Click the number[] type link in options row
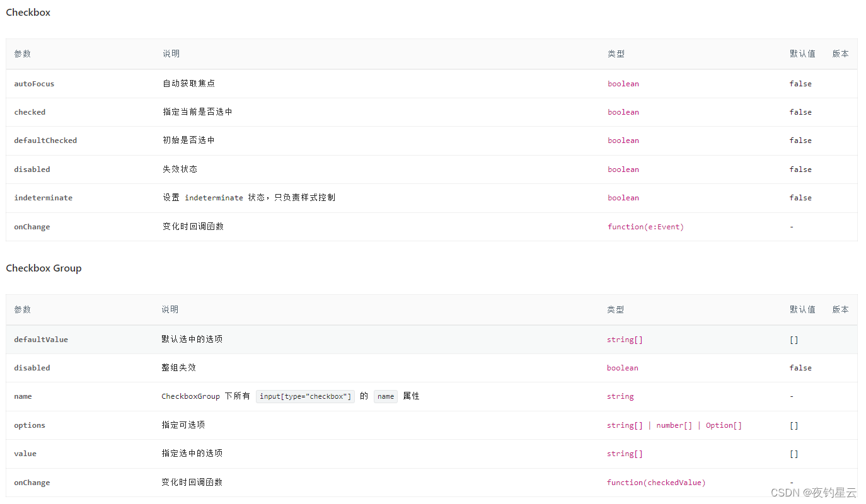The image size is (866, 504). click(674, 425)
